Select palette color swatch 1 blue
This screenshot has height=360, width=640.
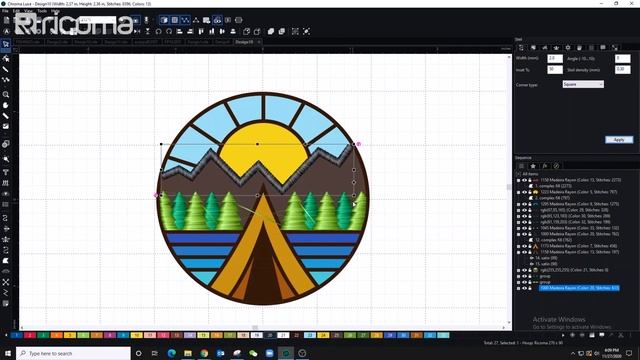[x=16, y=335]
